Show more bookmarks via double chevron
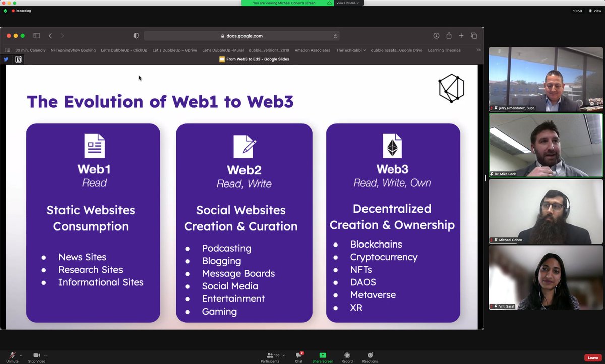 click(478, 50)
